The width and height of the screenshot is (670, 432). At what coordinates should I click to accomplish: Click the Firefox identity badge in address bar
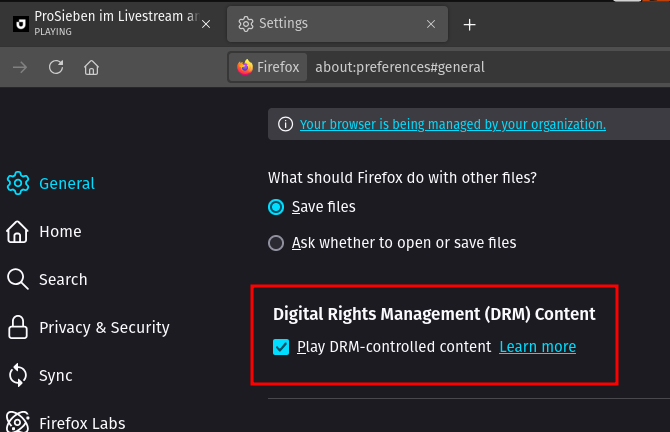tap(268, 67)
